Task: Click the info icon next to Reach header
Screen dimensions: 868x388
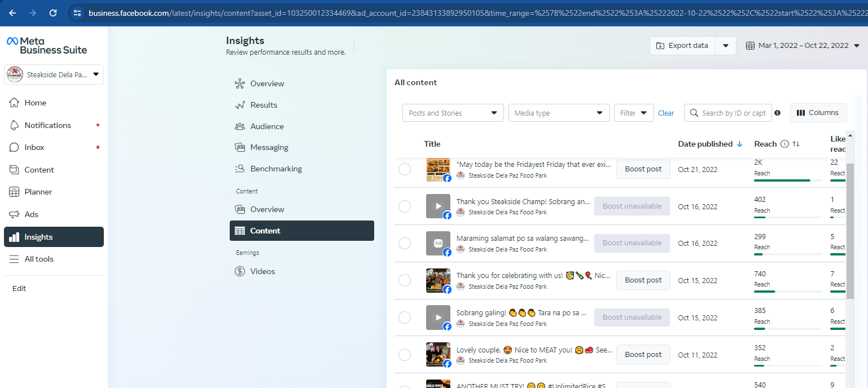Action: pyautogui.click(x=784, y=144)
